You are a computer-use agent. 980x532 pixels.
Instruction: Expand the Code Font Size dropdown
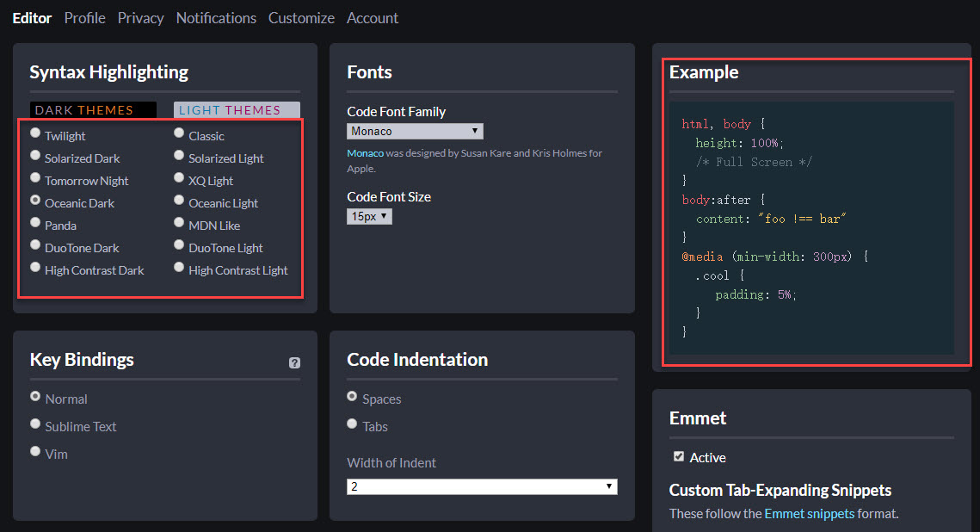369,217
